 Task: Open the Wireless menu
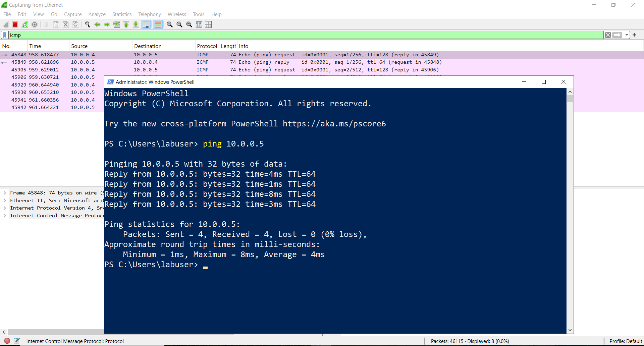[x=177, y=14]
